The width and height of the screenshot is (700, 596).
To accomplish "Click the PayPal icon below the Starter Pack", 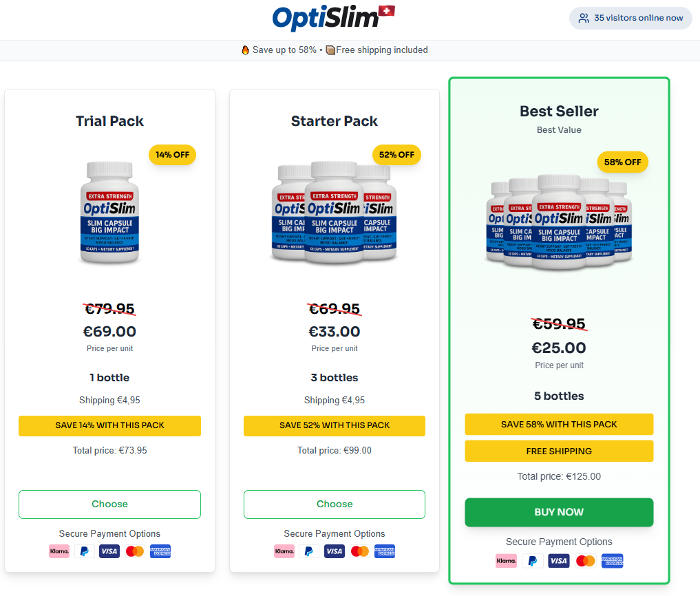I will coord(308,551).
